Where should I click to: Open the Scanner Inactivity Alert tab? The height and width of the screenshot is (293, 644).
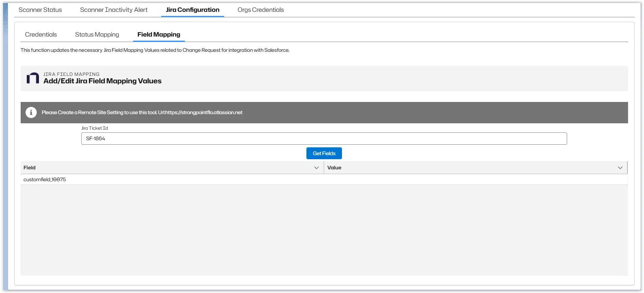click(x=114, y=10)
